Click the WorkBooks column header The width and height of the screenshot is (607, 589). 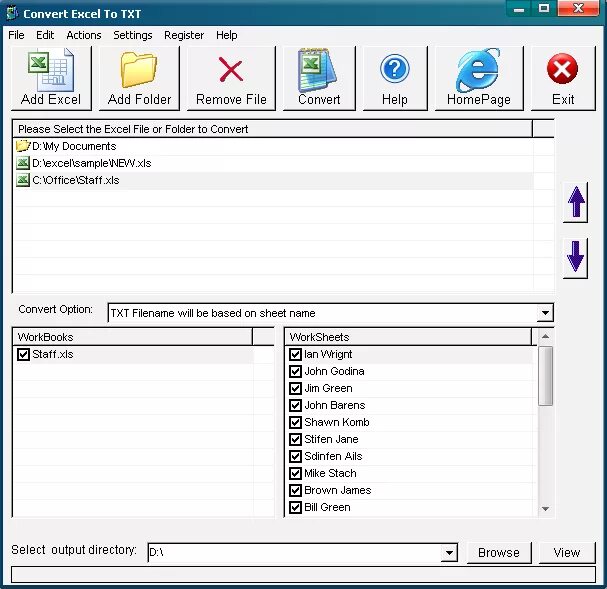click(133, 337)
